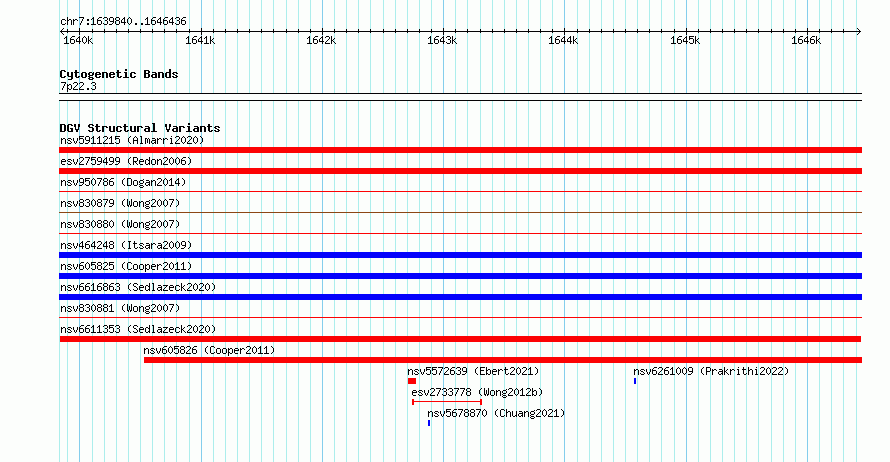The height and width of the screenshot is (462, 890).
Task: Click the chr7:1639840..1646436 coordinate label
Action: coord(123,21)
